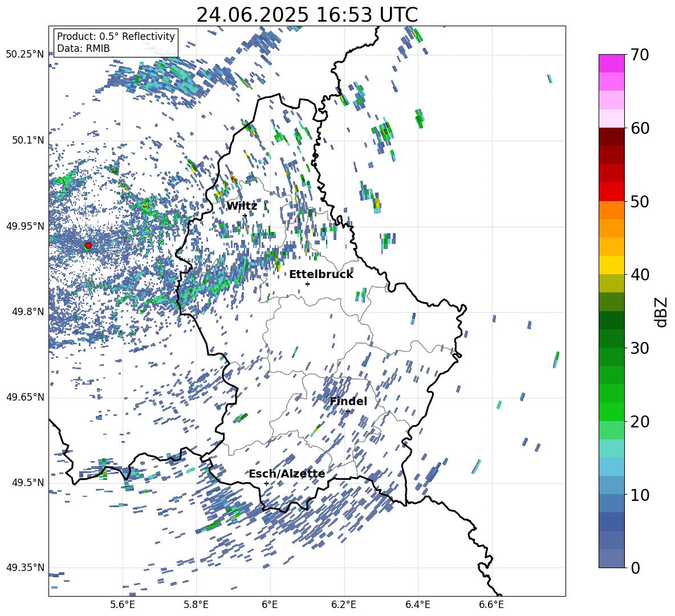Click the latitude label 49.65°N

(x=25, y=397)
